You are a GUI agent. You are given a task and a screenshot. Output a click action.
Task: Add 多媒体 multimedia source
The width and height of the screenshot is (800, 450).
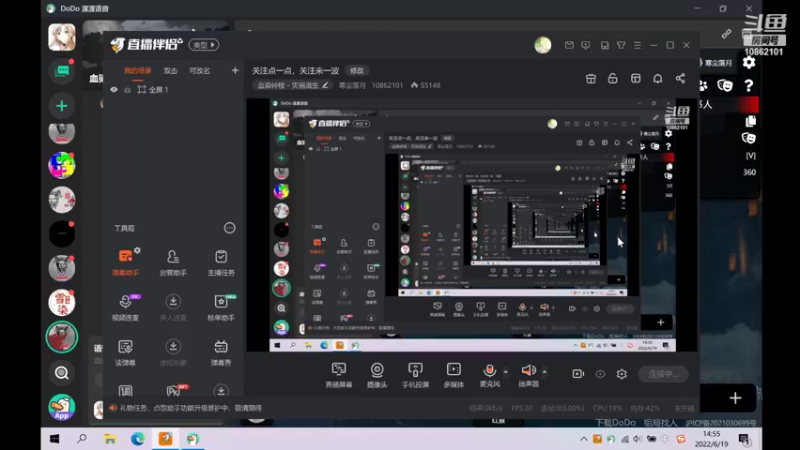pos(454,374)
